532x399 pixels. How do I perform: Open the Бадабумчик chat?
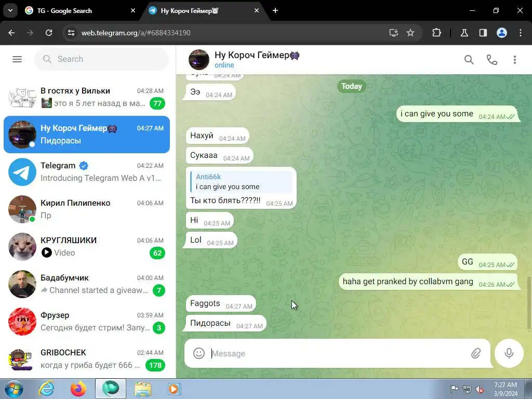click(87, 284)
